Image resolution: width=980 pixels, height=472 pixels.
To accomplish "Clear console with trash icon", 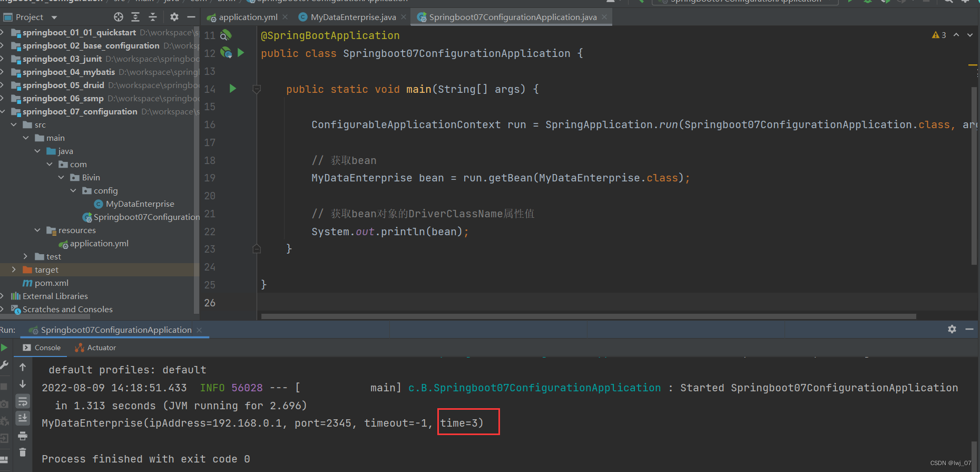I will click(23, 452).
